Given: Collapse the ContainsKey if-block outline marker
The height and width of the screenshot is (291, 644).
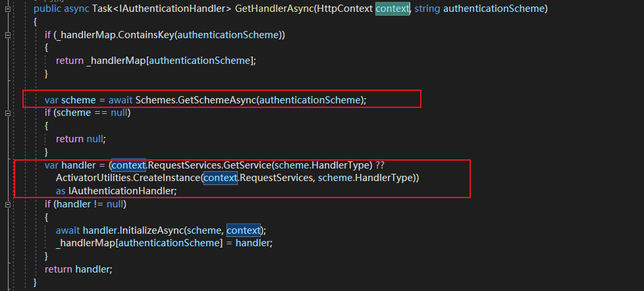Looking at the screenshot, I should 7,34.
